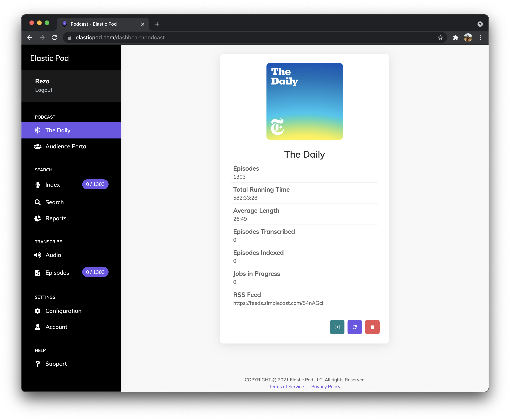The width and height of the screenshot is (510, 420).
Task: Open the Episodes menu item
Action: [x=71, y=273]
